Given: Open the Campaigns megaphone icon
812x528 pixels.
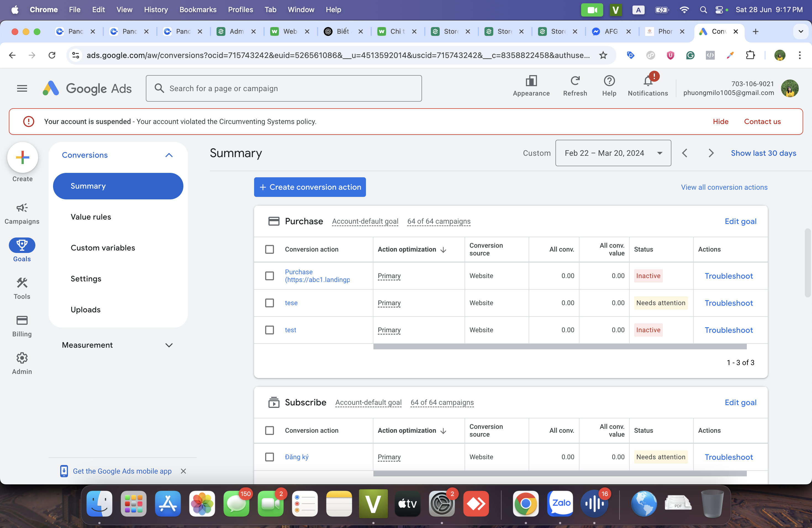Looking at the screenshot, I should 22,208.
